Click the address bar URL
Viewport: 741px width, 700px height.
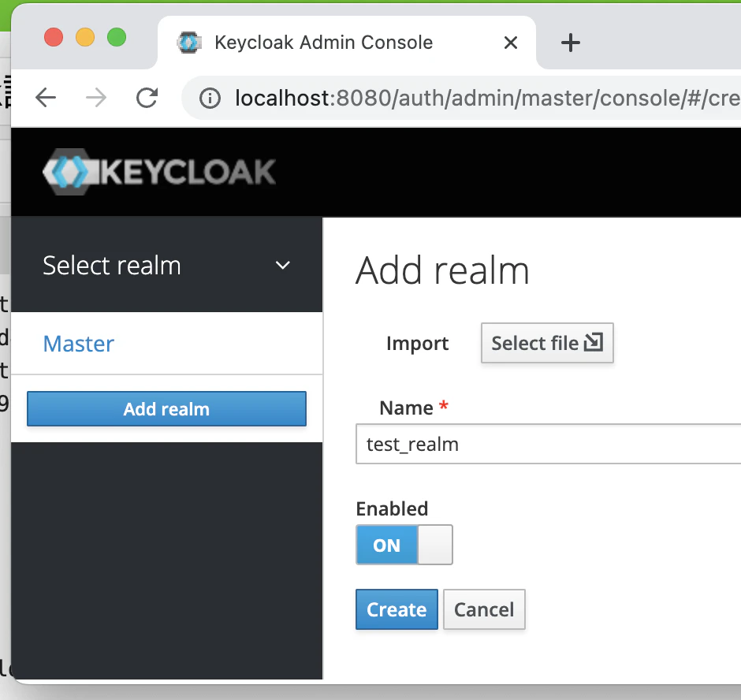[x=486, y=99]
